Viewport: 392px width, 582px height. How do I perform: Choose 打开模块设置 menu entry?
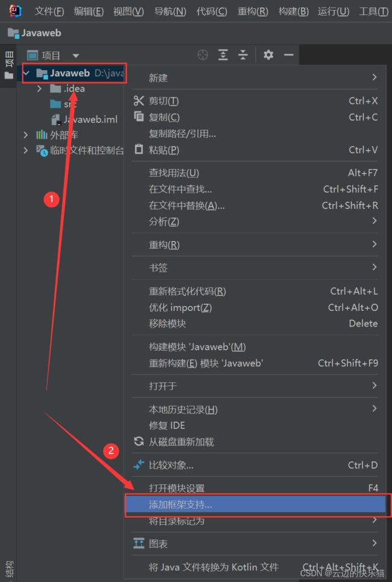point(256,488)
